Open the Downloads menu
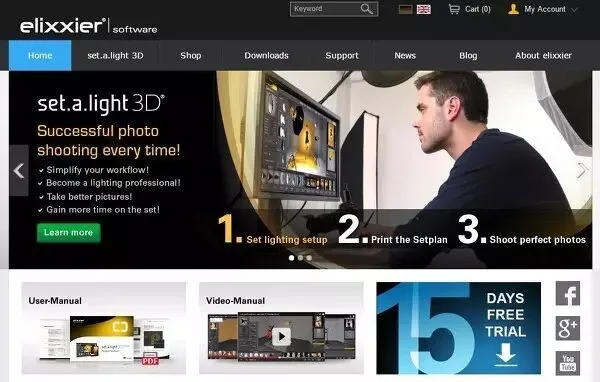The height and width of the screenshot is (382, 600). tap(266, 56)
